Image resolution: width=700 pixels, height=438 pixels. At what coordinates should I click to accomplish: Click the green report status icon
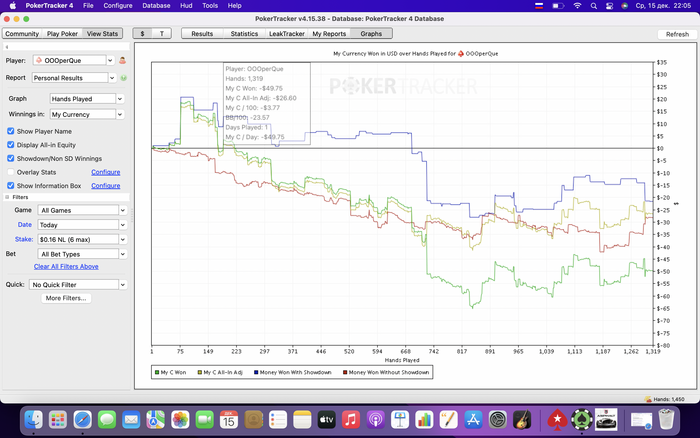tap(124, 78)
